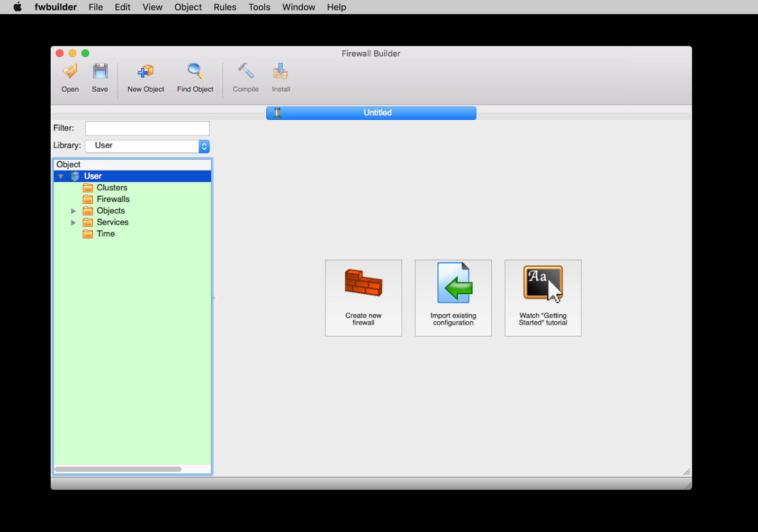Viewport: 758px width, 532px height.
Task: Open the Rules menu
Action: (225, 7)
